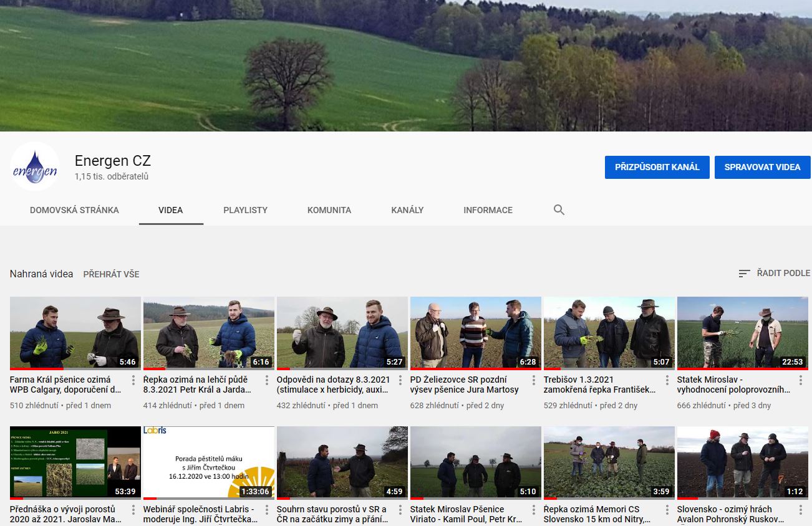The image size is (812, 526).
Task: Select the VIDEA tab
Action: 171,210
